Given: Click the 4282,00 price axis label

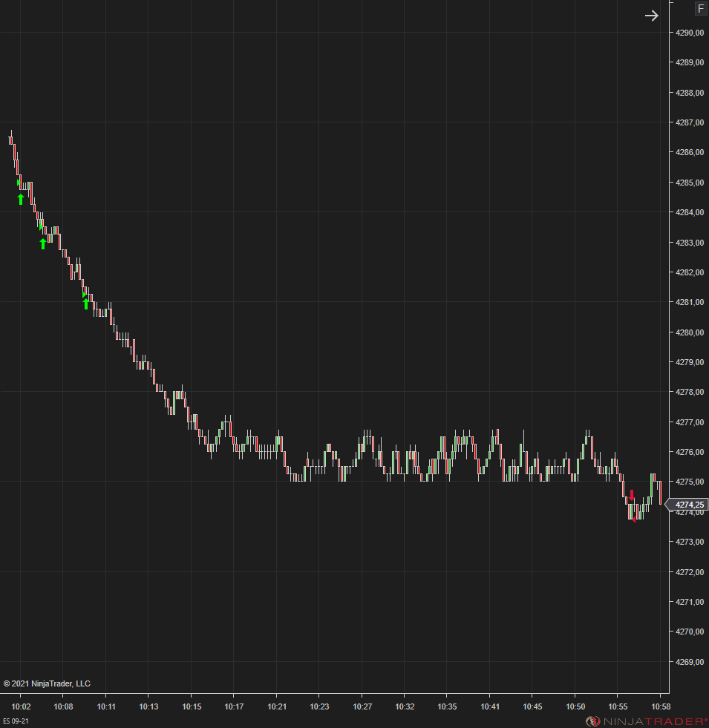Looking at the screenshot, I should pos(690,272).
